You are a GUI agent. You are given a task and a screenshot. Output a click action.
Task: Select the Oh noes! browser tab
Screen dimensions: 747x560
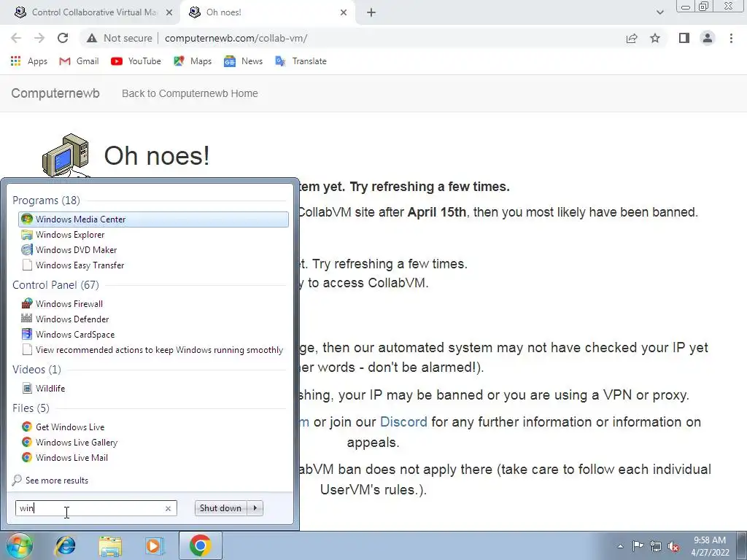(267, 12)
